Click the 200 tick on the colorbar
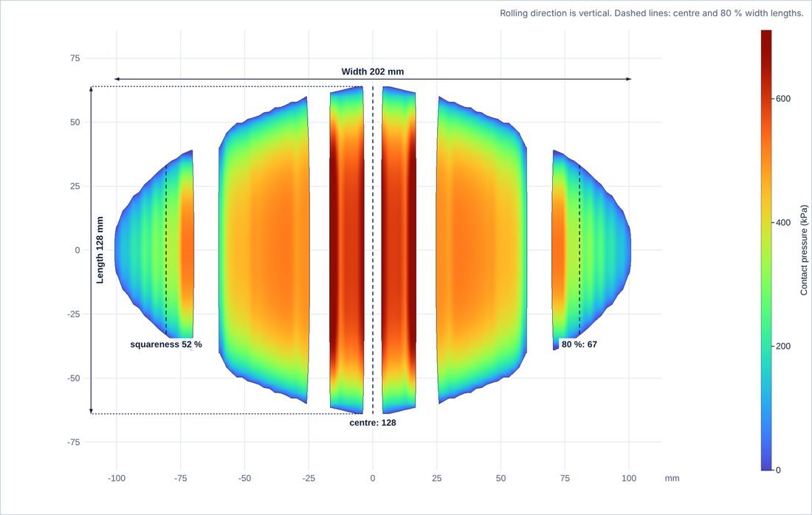This screenshot has height=515, width=812. click(783, 346)
